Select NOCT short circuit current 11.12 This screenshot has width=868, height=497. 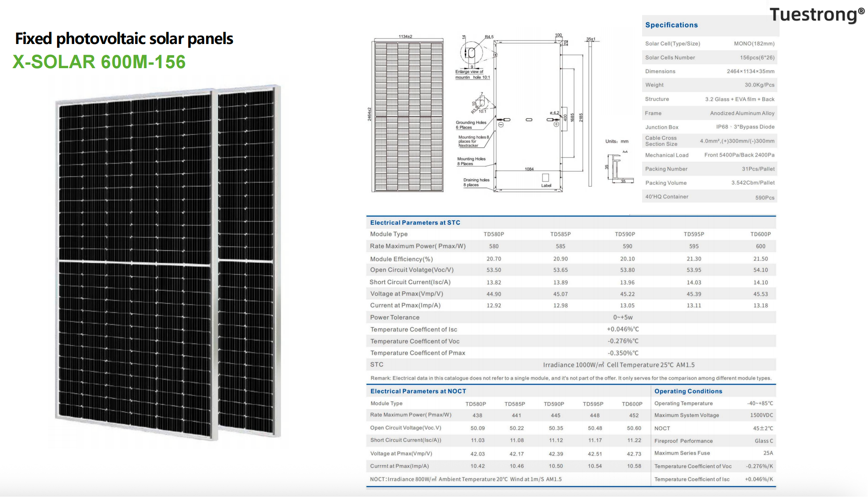556,440
